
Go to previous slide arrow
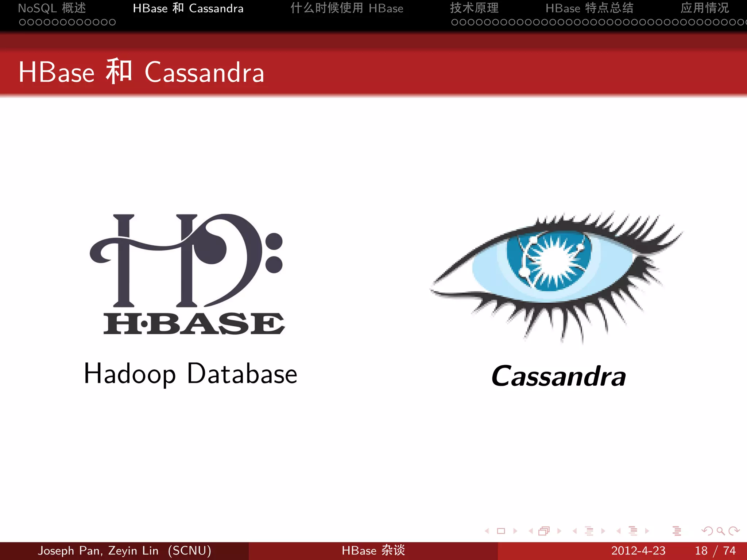tap(487, 531)
